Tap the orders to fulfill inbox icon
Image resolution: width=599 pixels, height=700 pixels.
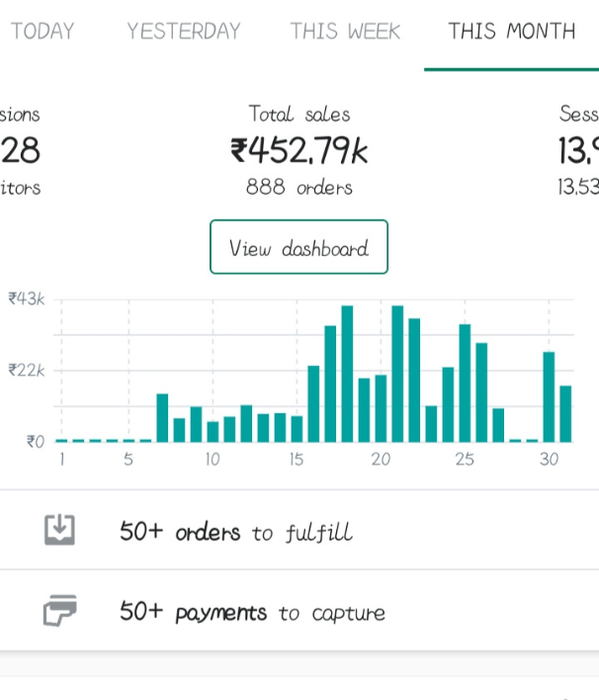pyautogui.click(x=59, y=531)
